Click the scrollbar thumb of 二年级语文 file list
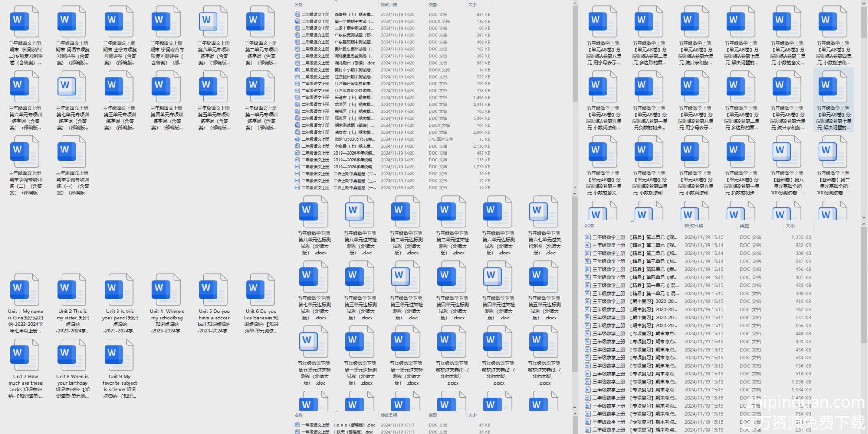The width and height of the screenshot is (868, 434). pos(575,52)
